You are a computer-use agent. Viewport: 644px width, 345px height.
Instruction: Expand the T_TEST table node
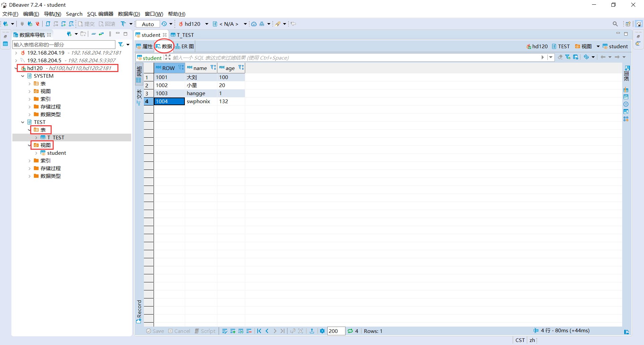pyautogui.click(x=37, y=137)
